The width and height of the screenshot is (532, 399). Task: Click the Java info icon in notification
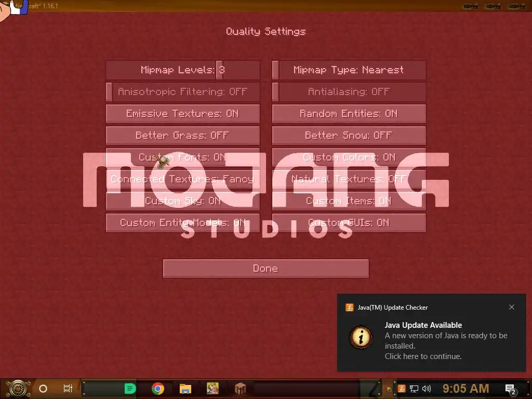click(x=361, y=337)
